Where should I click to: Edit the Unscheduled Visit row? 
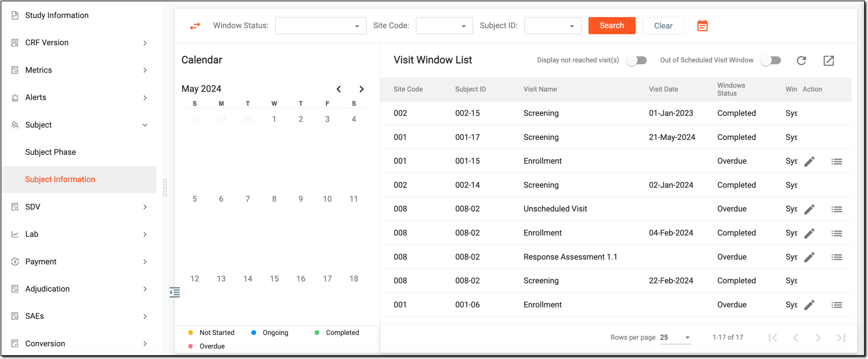(809, 209)
